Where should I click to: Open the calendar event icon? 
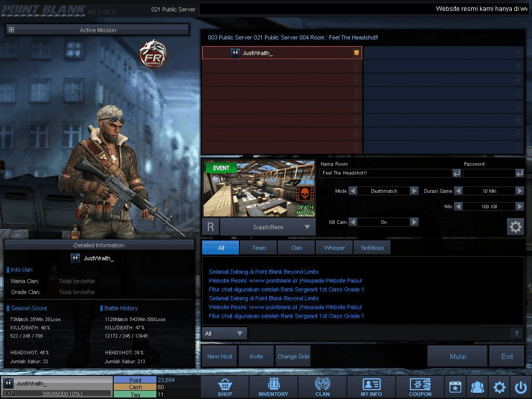point(455,387)
